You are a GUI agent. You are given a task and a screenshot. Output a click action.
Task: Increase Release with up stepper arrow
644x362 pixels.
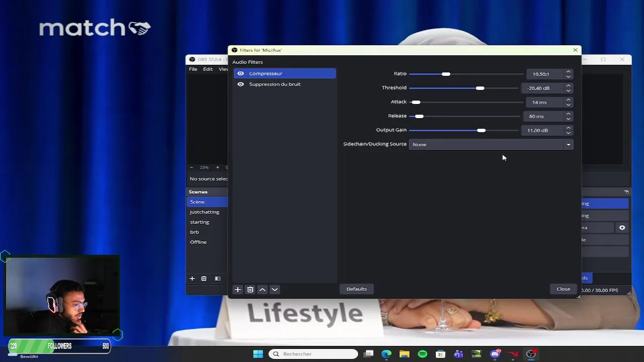568,114
